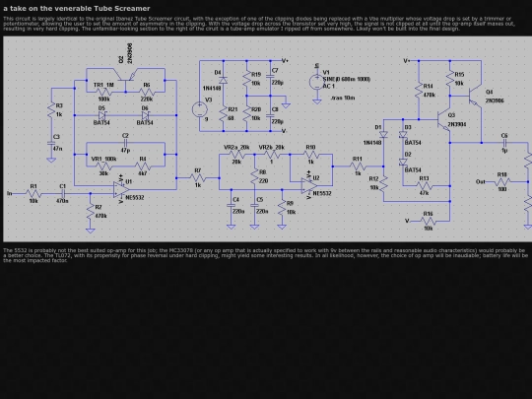The width and height of the screenshot is (532, 399).
Task: Click the 'R8' 220 resistor label
Action: coord(263,172)
